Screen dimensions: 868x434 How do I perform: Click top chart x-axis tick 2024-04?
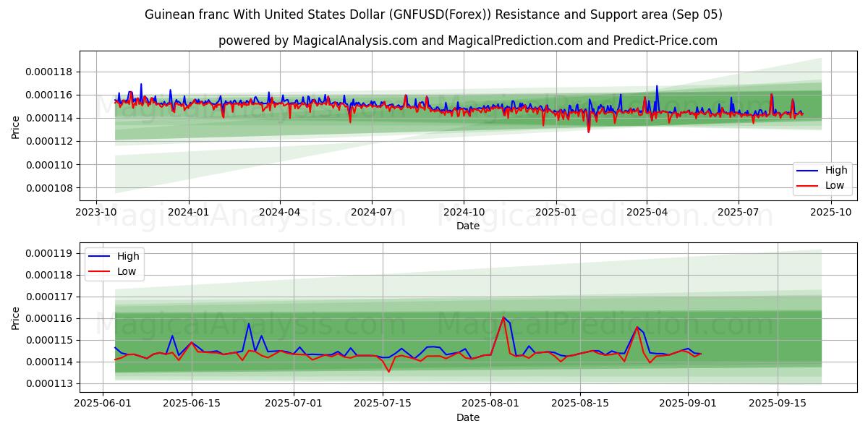coord(280,213)
